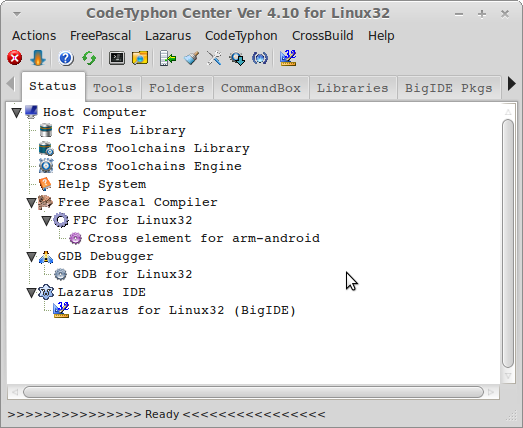Collapse the Lazarus IDE tree node
Screen dimensions: 523x428
pyautogui.click(x=31, y=293)
